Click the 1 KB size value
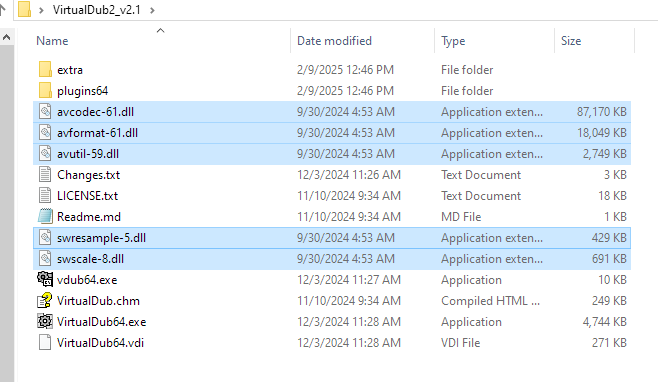 point(615,217)
